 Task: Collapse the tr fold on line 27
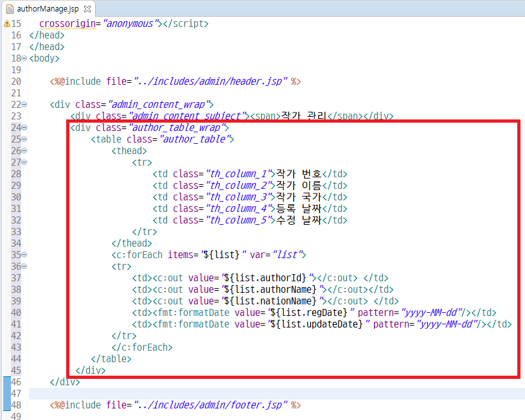[x=24, y=162]
